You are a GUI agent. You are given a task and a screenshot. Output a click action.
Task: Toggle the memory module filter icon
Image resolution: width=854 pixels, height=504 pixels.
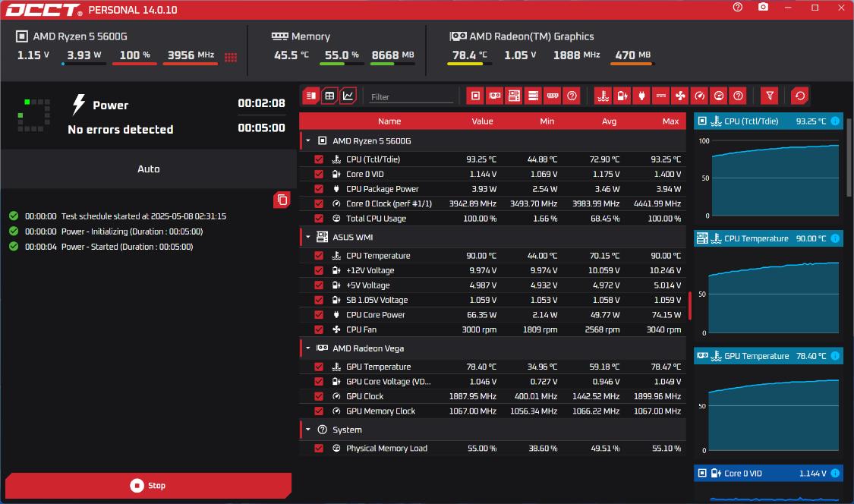(553, 96)
